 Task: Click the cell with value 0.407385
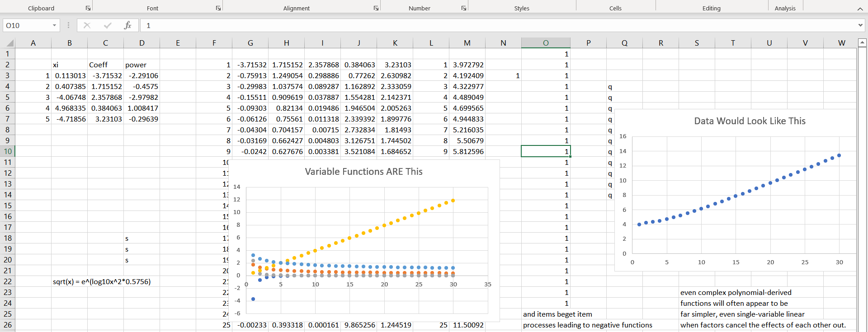(69, 86)
